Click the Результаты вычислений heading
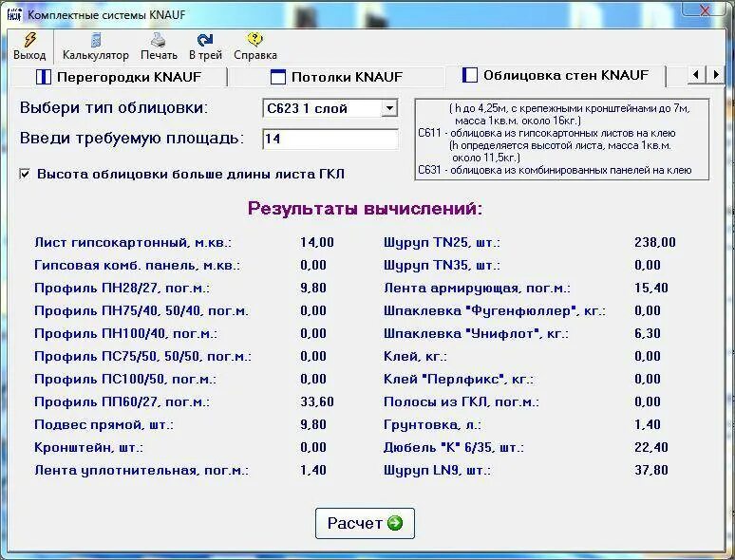 coord(366,209)
